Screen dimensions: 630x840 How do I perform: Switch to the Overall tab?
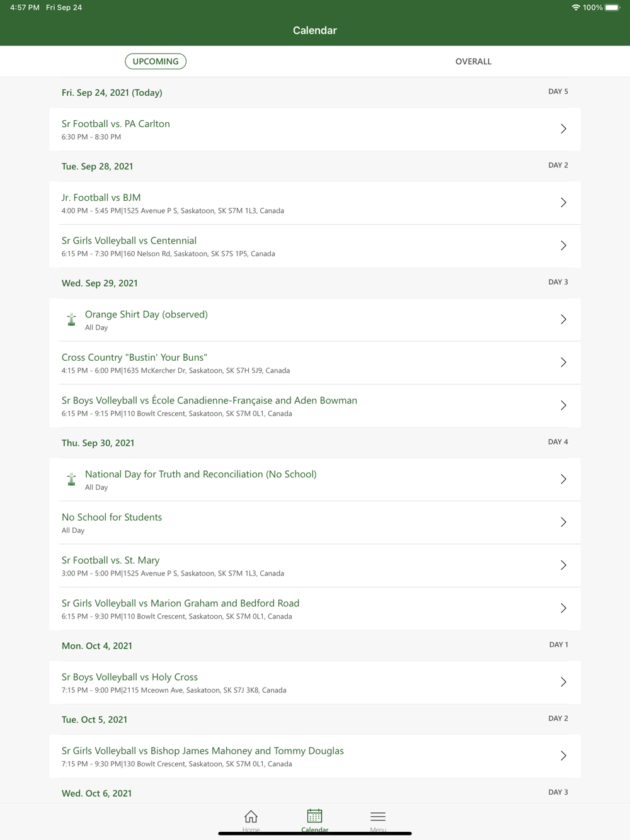(x=473, y=61)
